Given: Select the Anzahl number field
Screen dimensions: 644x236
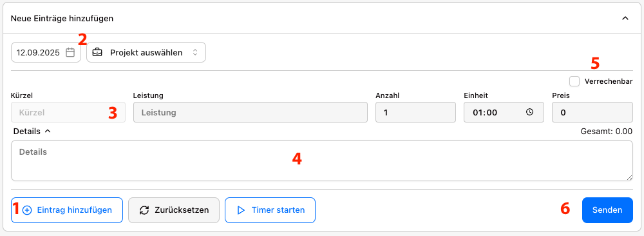Looking at the screenshot, I should coord(415,112).
